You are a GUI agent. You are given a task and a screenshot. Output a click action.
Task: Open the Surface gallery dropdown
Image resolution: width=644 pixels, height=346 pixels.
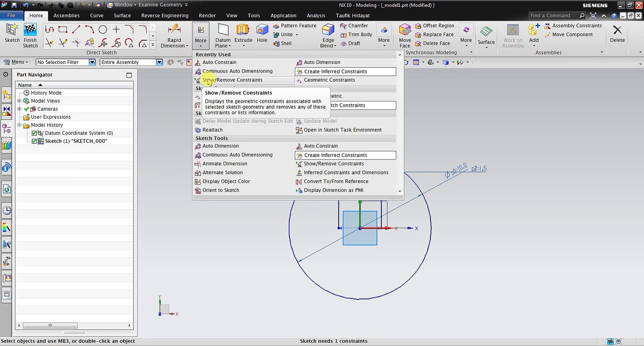(486, 47)
